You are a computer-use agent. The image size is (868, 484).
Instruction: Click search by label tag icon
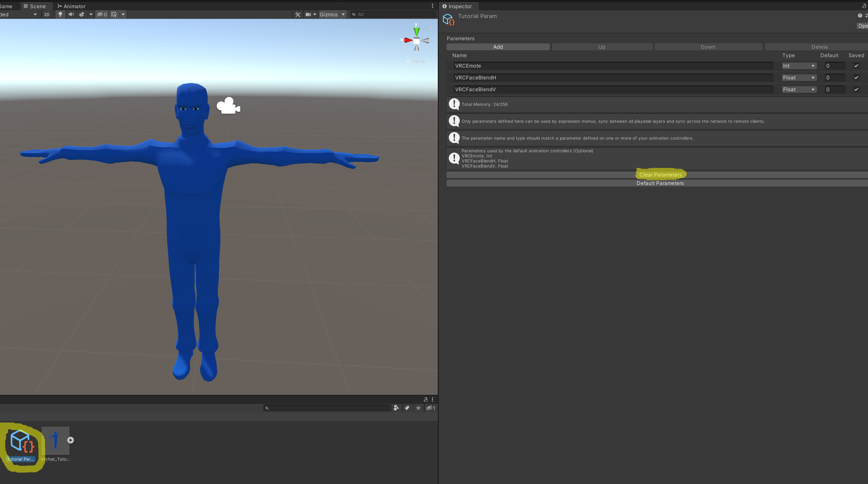tap(407, 408)
